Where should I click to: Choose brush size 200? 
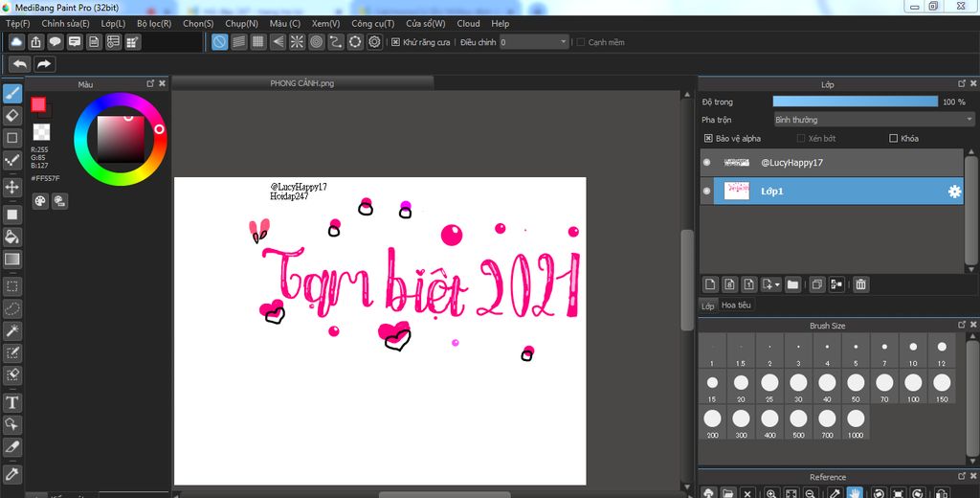[x=712, y=422]
